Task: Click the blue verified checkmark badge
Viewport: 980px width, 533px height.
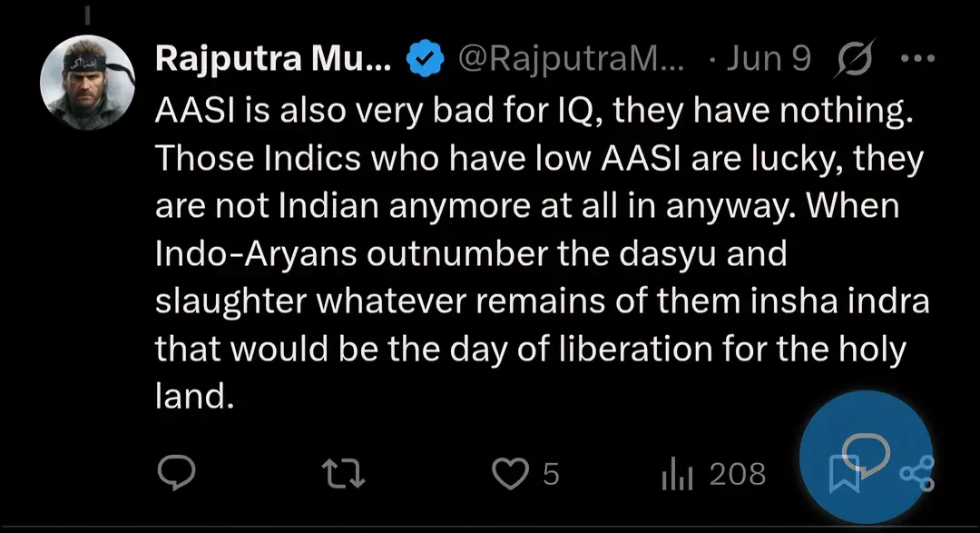Action: pyautogui.click(x=424, y=60)
